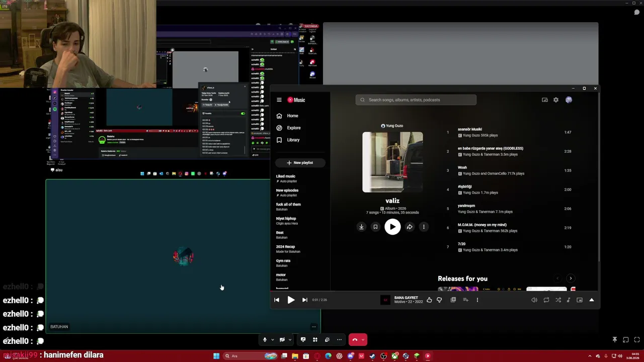
Task: Enter fullscreen for the call view
Action: tap(637, 340)
